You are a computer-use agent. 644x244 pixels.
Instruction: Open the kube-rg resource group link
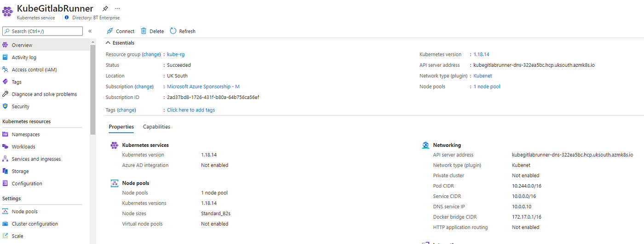click(176, 54)
